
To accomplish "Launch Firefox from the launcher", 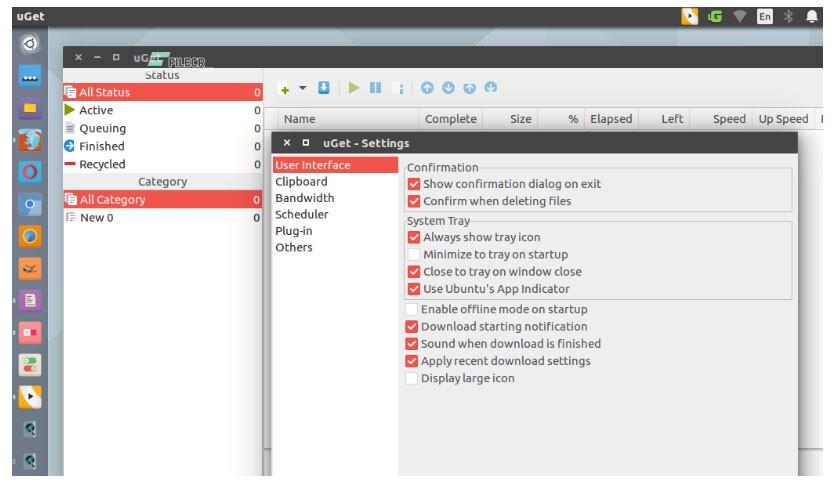I will pyautogui.click(x=30, y=141).
